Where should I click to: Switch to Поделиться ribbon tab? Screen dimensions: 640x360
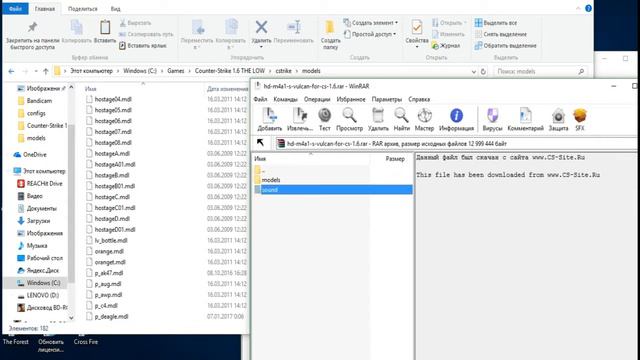[82, 9]
